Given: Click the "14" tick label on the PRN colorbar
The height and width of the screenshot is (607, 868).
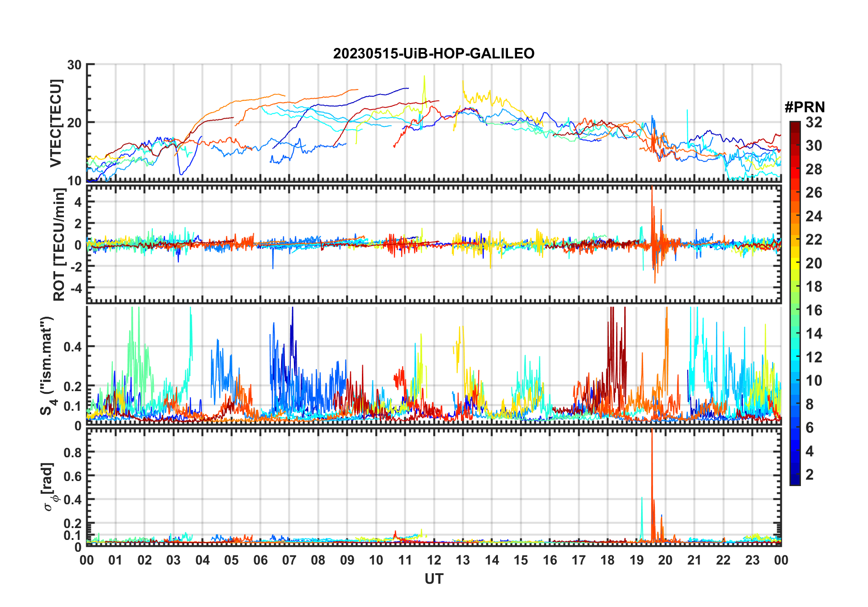Looking at the screenshot, I should tap(814, 334).
